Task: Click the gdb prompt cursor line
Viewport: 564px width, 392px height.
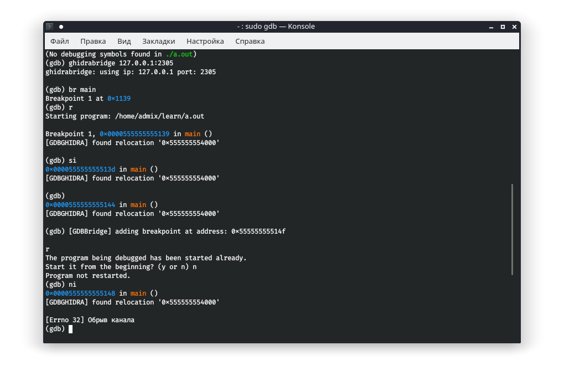Action: tap(59, 329)
